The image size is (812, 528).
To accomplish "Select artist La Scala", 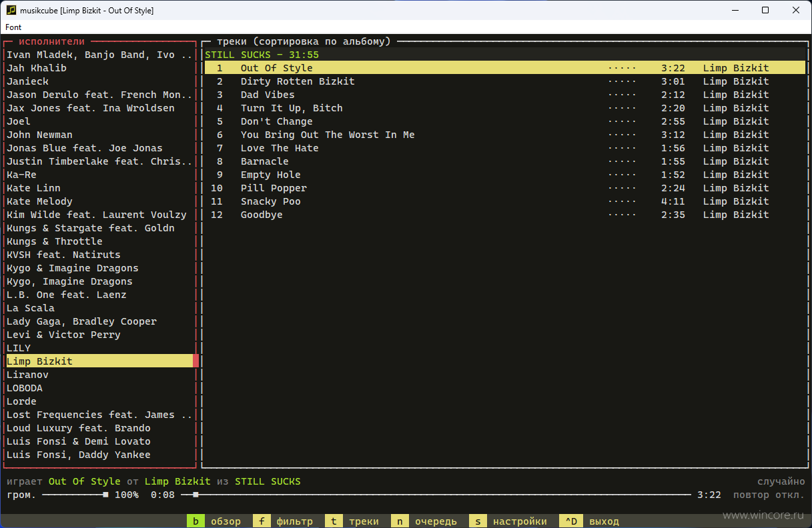I will [x=99, y=308].
